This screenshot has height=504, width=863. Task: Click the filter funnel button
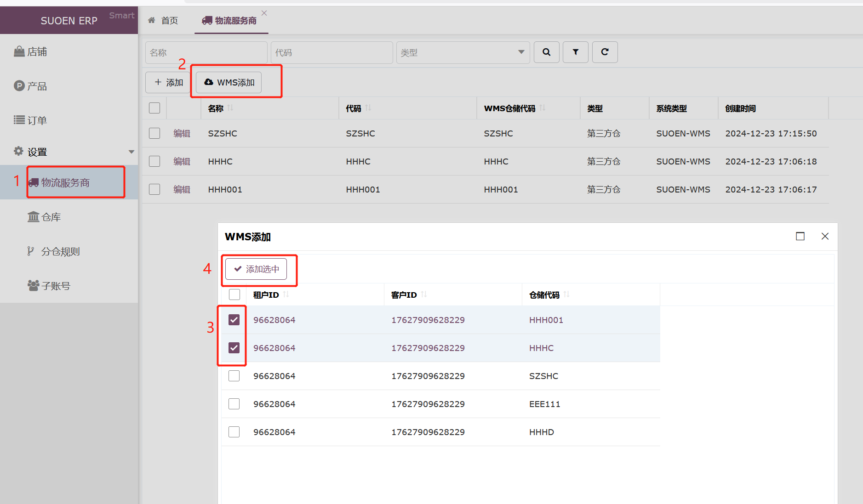[x=575, y=52]
